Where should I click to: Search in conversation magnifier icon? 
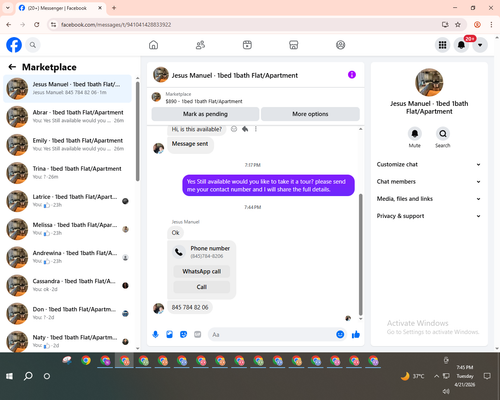[x=443, y=134]
